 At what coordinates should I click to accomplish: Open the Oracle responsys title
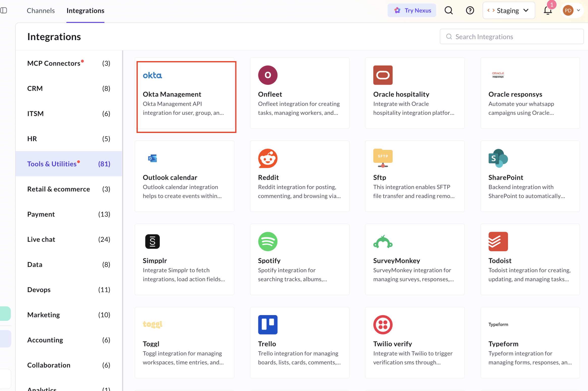click(515, 94)
